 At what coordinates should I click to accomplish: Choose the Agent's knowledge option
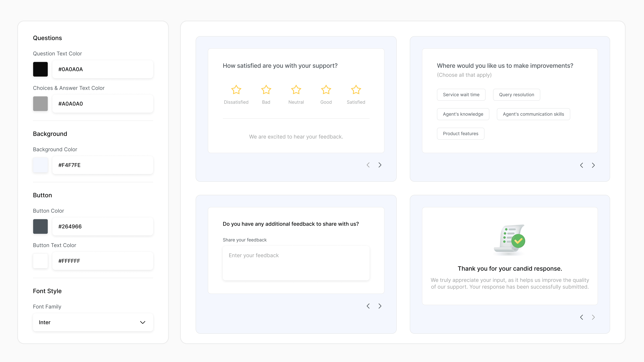[463, 114]
